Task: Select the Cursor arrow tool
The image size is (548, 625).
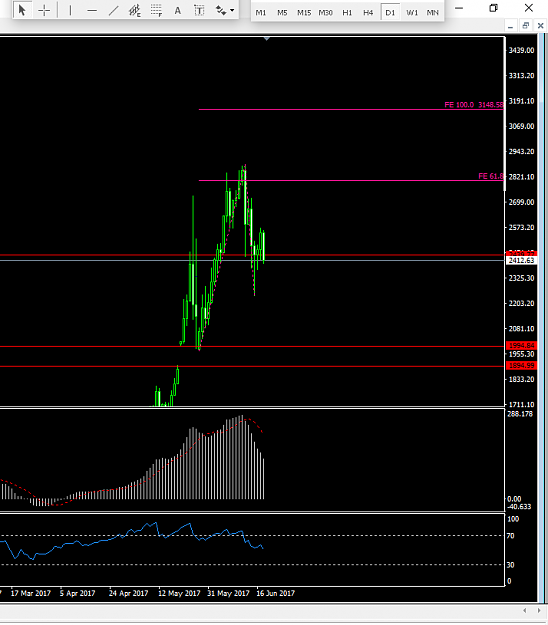Action: 22,10
